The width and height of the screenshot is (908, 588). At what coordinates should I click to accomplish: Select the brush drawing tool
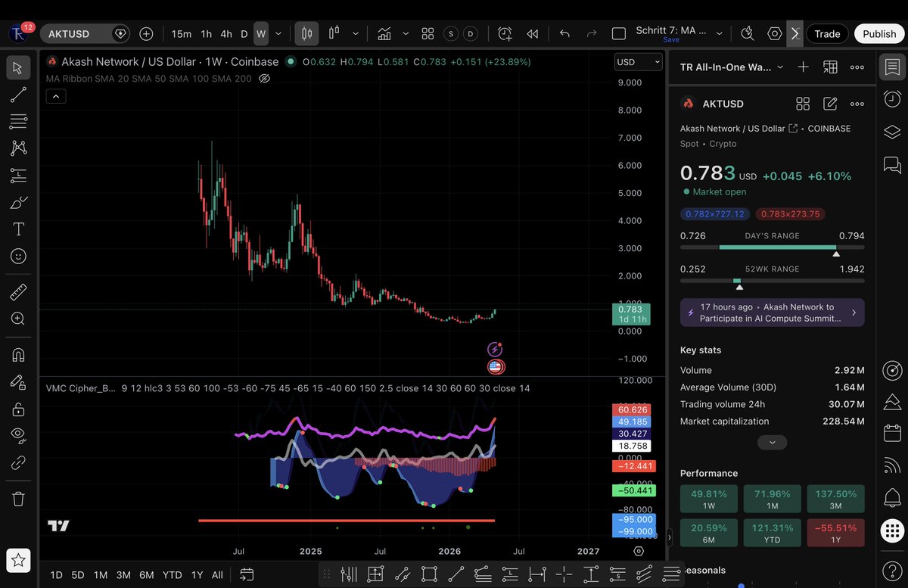tap(19, 203)
